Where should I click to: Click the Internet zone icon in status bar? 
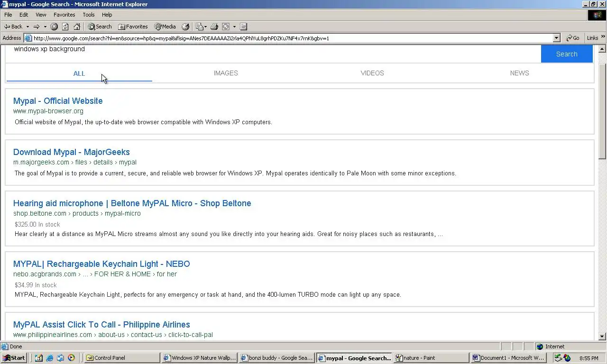pos(540,346)
